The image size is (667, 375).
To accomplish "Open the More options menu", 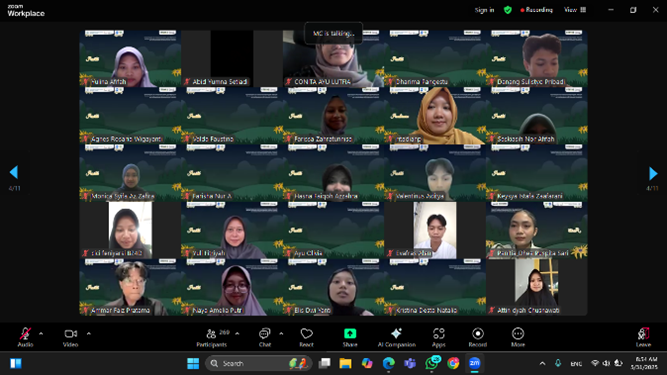I will (x=518, y=337).
